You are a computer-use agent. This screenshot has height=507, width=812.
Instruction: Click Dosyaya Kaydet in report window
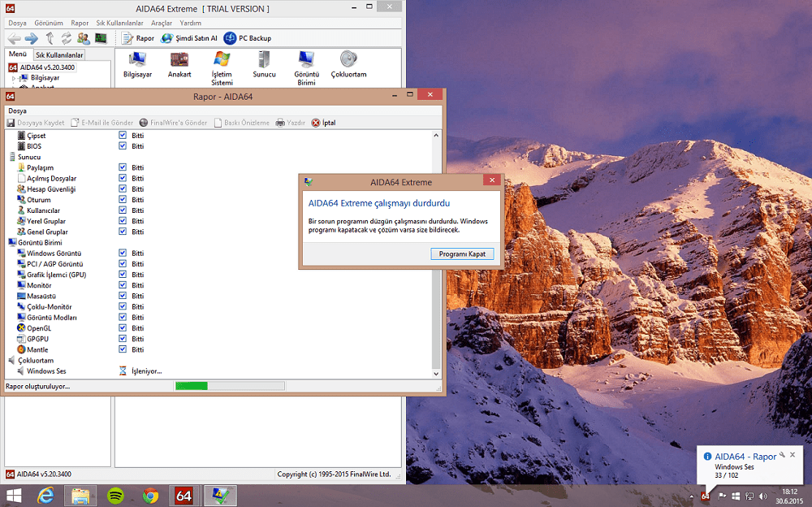(x=36, y=123)
